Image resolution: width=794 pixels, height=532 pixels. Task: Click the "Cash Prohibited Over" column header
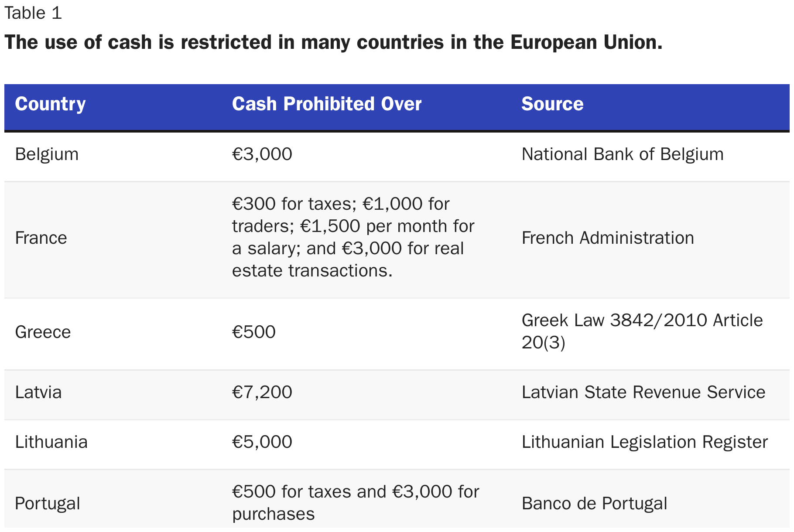tap(326, 104)
